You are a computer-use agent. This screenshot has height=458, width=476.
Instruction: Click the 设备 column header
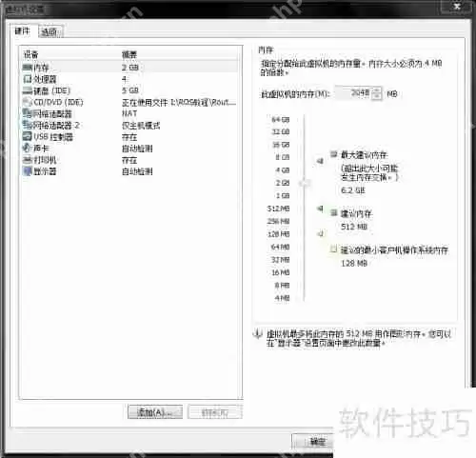[31, 54]
